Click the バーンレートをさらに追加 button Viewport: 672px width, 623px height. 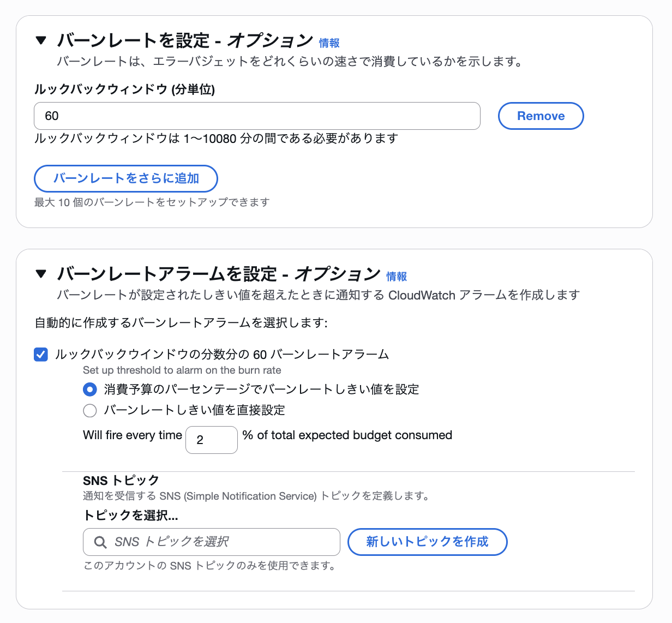125,178
